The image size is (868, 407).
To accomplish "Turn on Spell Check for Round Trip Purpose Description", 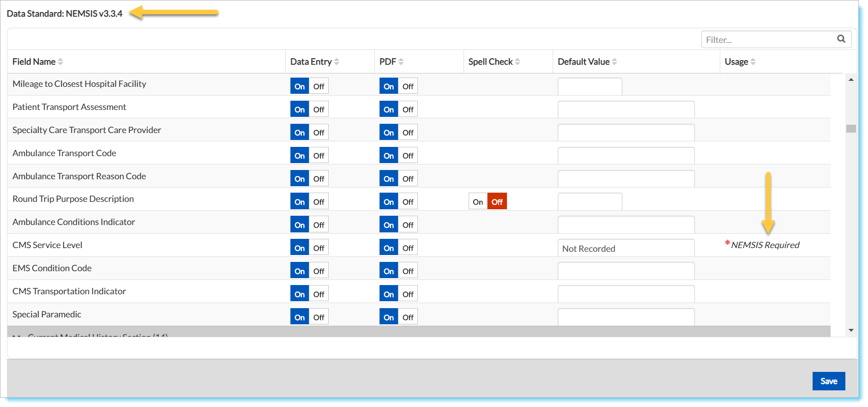I will pyautogui.click(x=478, y=202).
